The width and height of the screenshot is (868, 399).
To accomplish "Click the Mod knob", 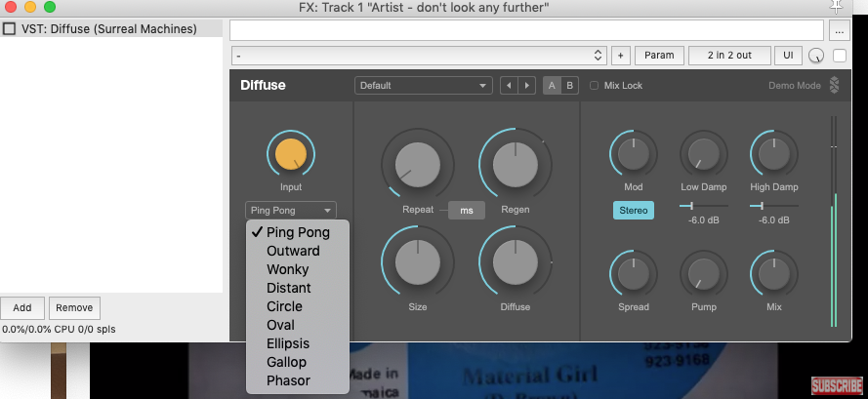I will click(x=634, y=154).
